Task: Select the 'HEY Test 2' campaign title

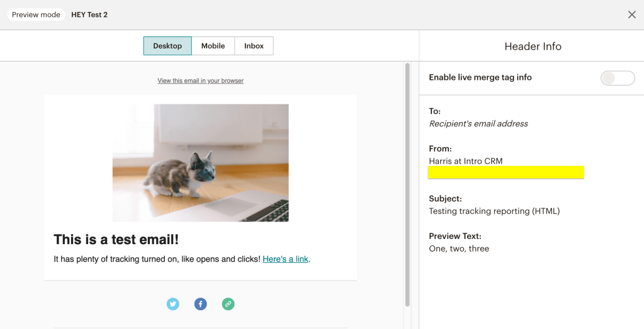Action: click(x=89, y=14)
